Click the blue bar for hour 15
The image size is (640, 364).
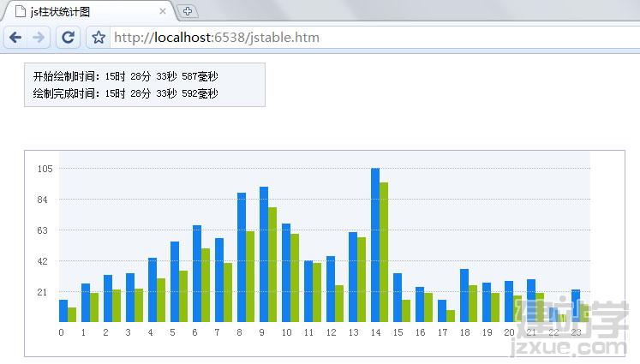398,297
